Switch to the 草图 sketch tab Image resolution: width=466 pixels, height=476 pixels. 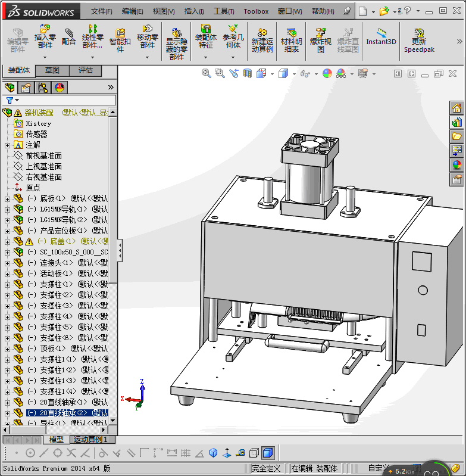52,70
